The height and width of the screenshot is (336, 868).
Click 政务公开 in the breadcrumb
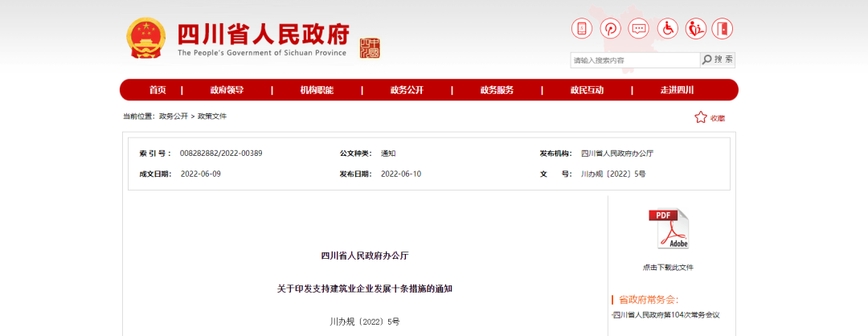point(174,117)
